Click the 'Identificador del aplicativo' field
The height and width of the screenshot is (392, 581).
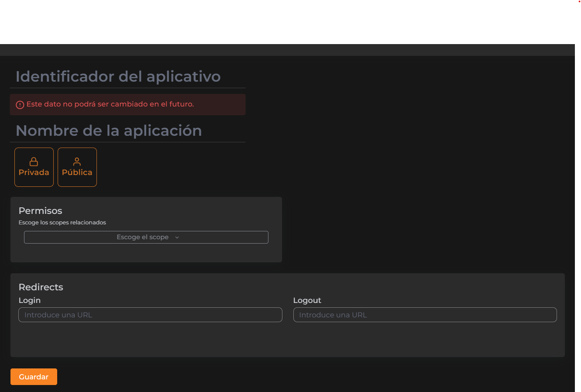pyautogui.click(x=127, y=77)
